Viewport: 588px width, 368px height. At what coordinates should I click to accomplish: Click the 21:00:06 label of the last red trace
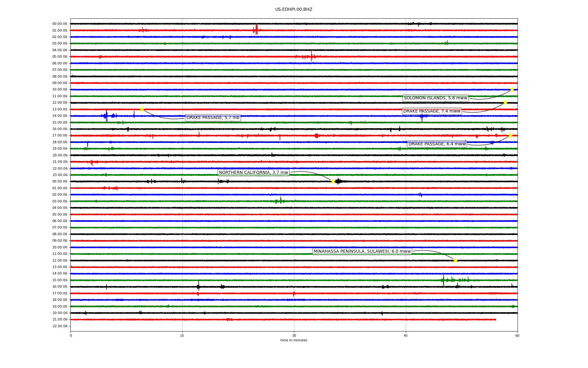pos(60,320)
